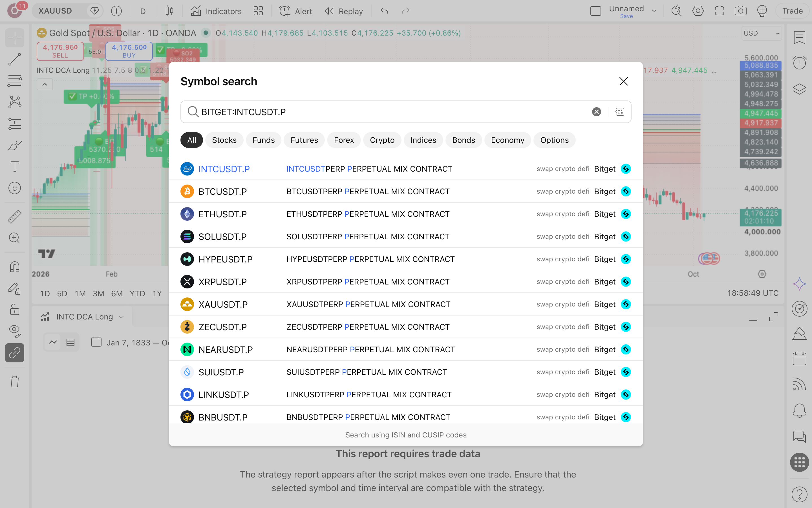Filter results by Stocks
The width and height of the screenshot is (812, 508).
click(x=224, y=140)
